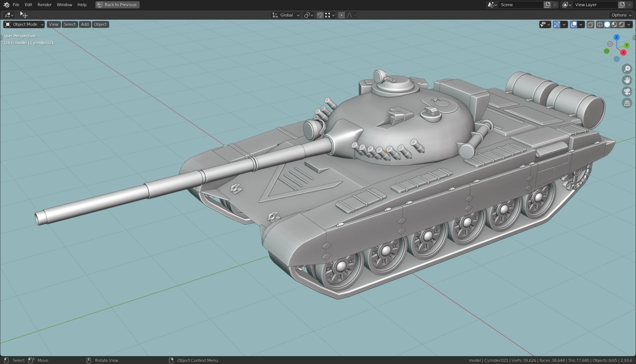
Task: Click the Object Context Menu mouse icon
Action: [171, 360]
